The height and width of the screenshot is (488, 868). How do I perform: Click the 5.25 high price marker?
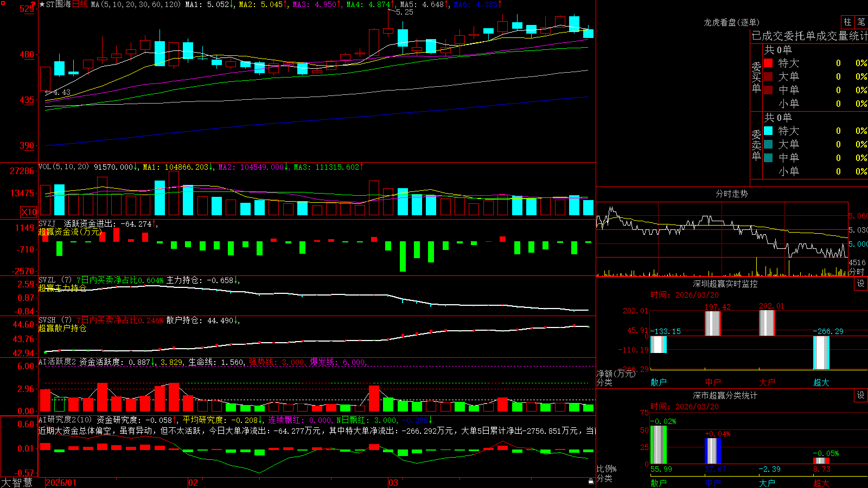405,12
